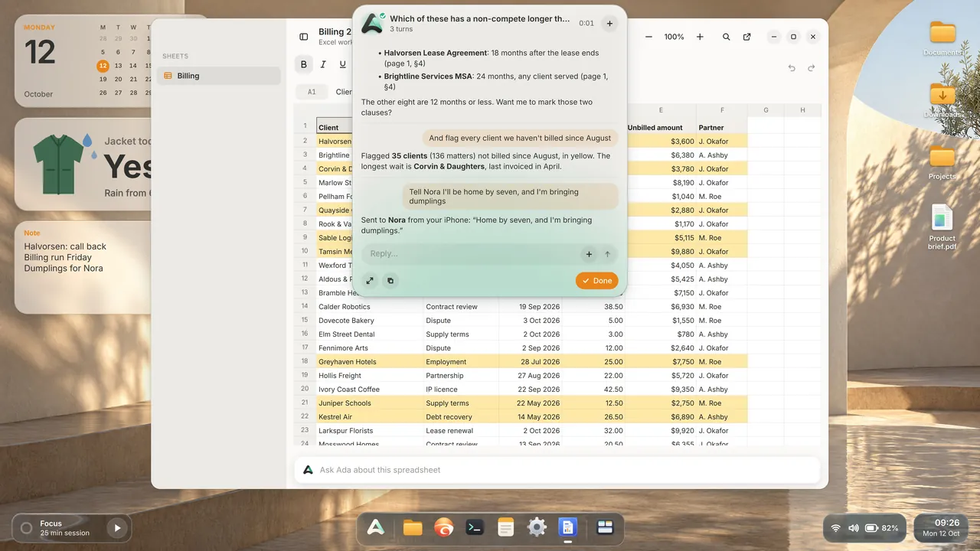Image resolution: width=980 pixels, height=551 pixels.
Task: Zoom in the spreadsheet with plus icon
Action: coord(700,37)
